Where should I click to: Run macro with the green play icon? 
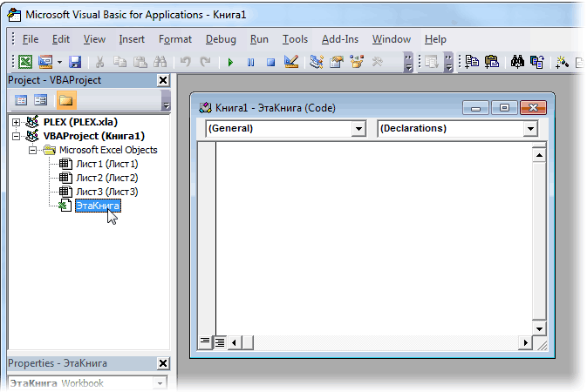[230, 62]
